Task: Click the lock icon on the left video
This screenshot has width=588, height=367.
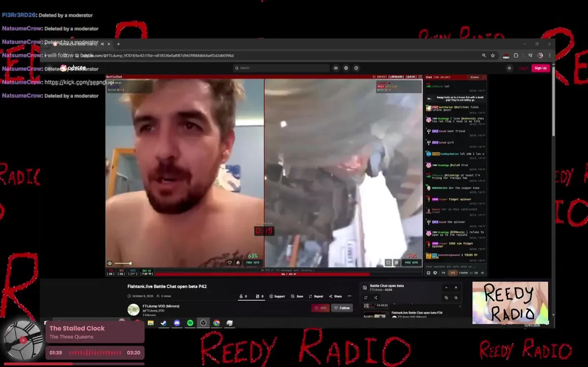Action: tap(238, 263)
